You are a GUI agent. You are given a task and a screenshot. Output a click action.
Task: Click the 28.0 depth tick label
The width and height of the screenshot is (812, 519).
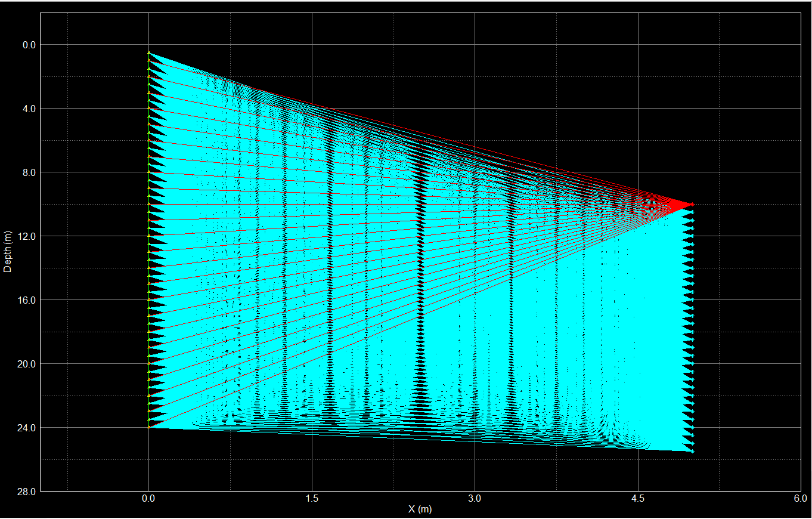27,492
